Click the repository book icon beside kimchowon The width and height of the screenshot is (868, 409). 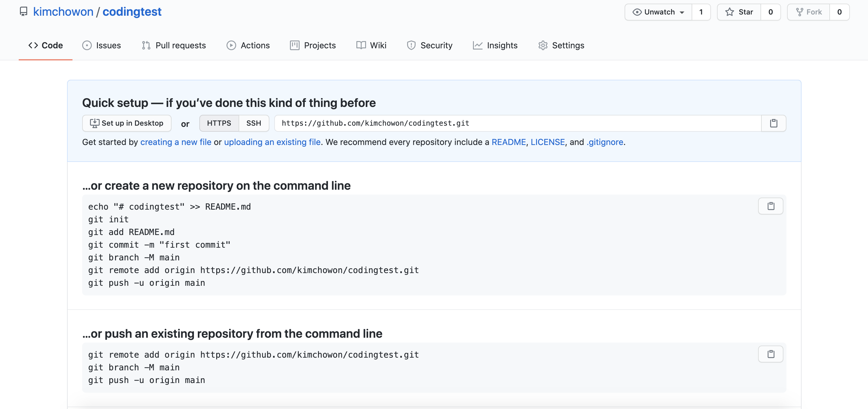(x=23, y=12)
